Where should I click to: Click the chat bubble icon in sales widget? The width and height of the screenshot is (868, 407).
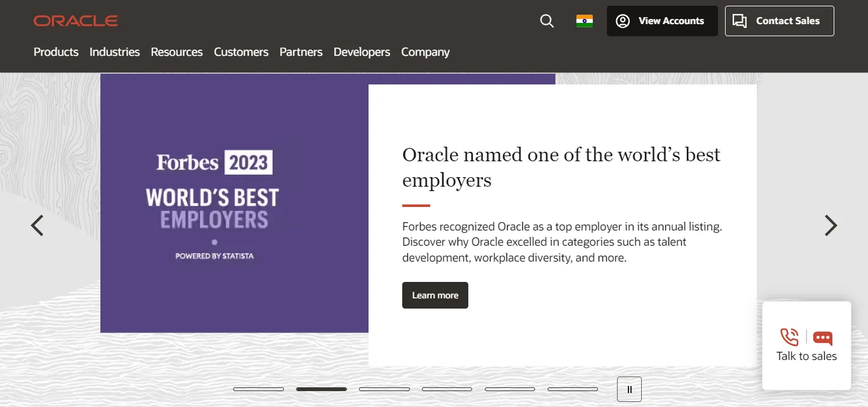823,338
